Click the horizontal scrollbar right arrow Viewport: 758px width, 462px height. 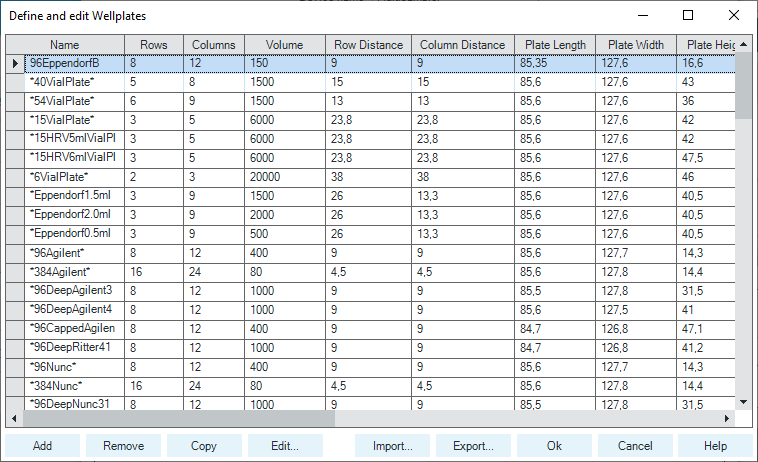[x=727, y=419]
